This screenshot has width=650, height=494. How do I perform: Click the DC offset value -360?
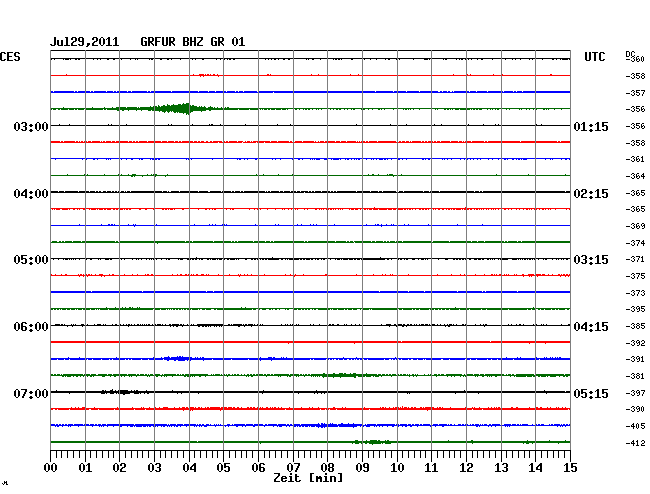636,59
